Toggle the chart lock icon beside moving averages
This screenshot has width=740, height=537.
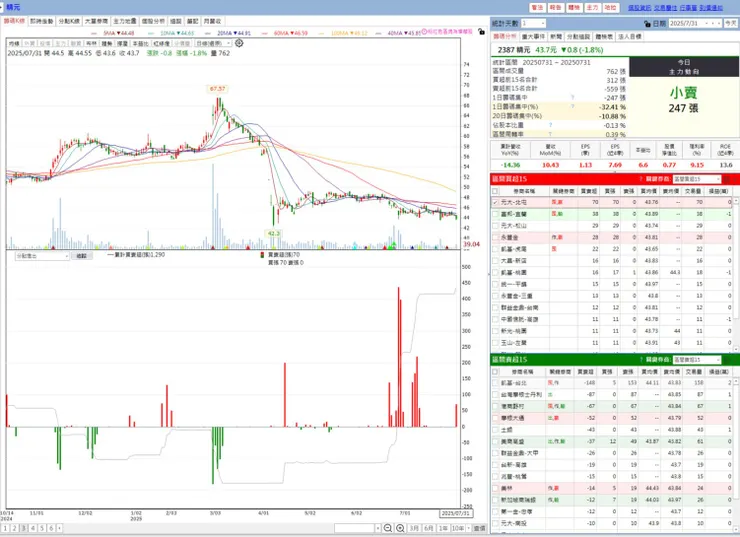481,32
